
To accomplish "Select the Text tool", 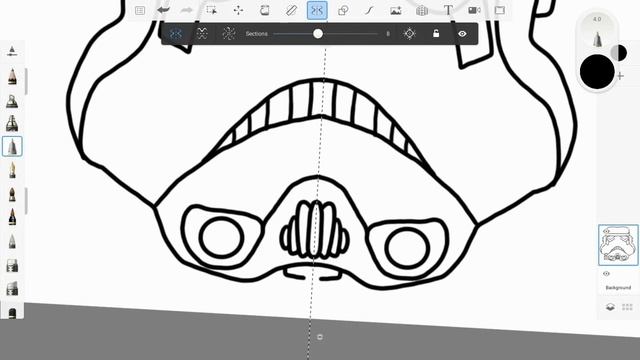I will coord(448,10).
